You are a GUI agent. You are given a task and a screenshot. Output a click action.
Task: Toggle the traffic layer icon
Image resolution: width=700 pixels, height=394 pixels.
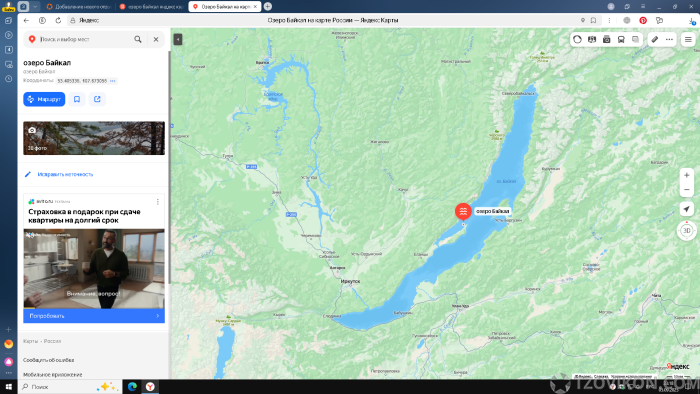tap(578, 39)
